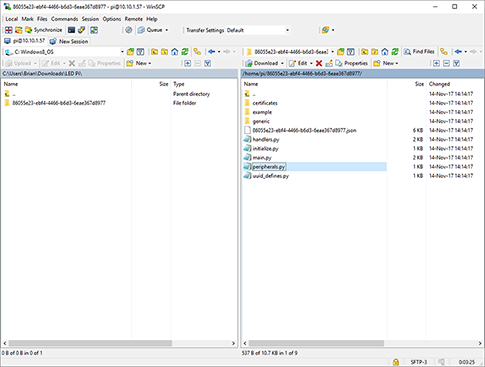Select the certificates folder in remote panel
Image resolution: width=485 pixels, height=367 pixels.
(265, 103)
